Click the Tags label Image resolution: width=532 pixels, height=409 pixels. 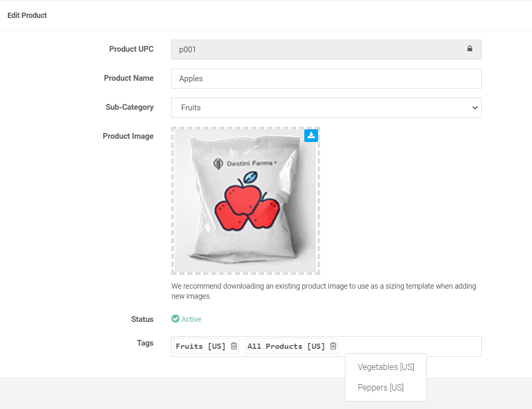point(145,343)
